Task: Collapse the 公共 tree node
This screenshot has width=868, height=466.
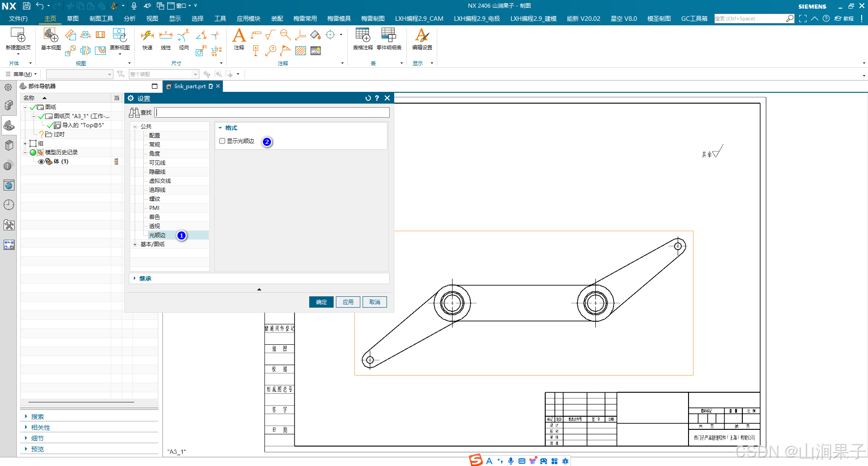Action: coord(135,127)
